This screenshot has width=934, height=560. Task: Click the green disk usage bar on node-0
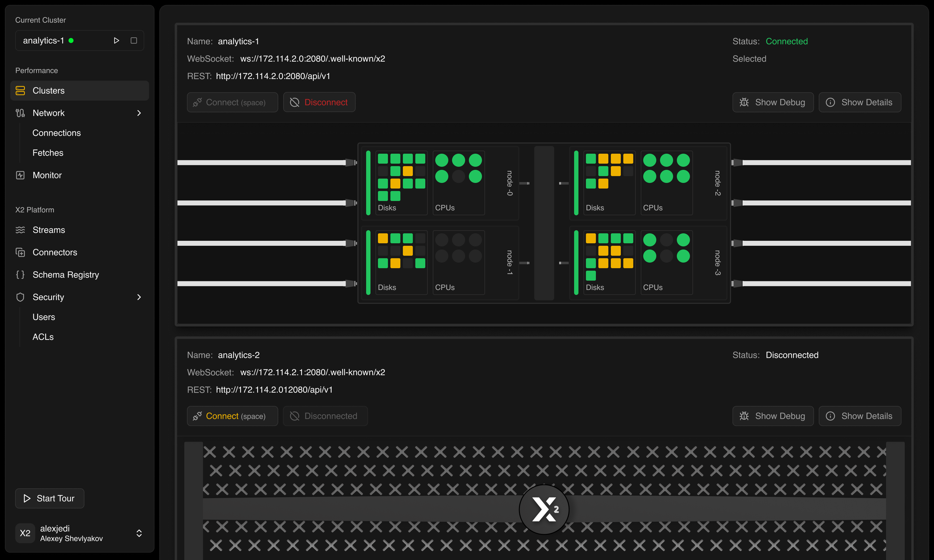(368, 183)
